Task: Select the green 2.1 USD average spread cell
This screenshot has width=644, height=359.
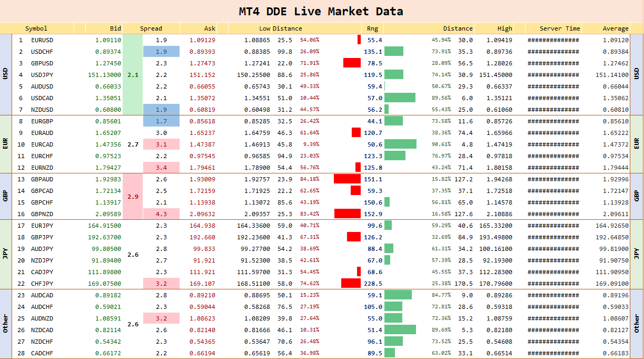Action: pyautogui.click(x=133, y=75)
